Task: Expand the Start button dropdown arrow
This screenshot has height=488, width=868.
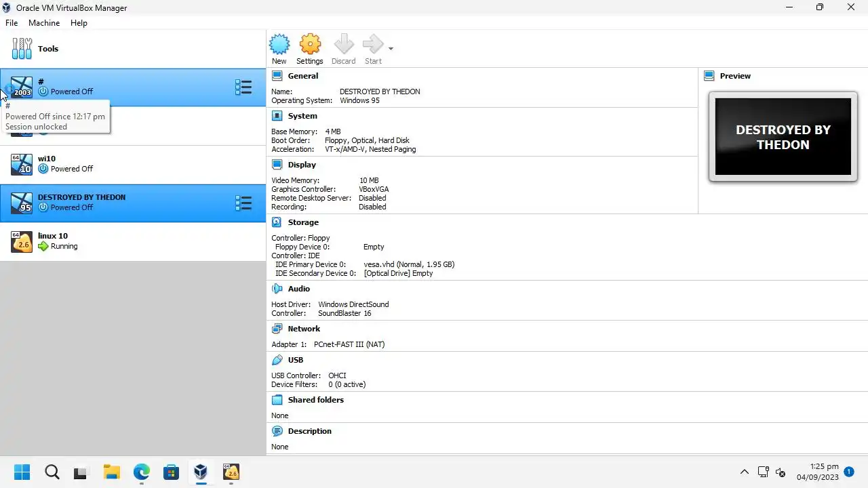Action: (391, 49)
